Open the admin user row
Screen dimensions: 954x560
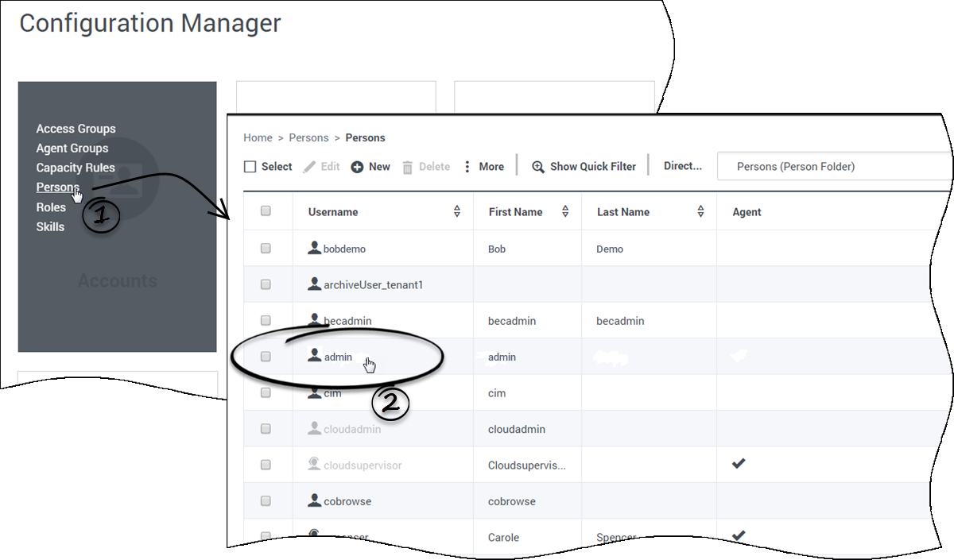tap(338, 357)
